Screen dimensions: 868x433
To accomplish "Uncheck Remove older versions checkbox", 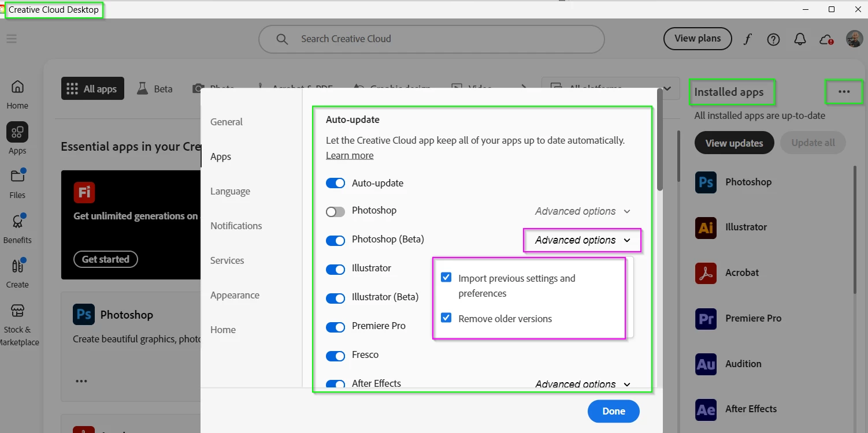I will [x=446, y=318].
